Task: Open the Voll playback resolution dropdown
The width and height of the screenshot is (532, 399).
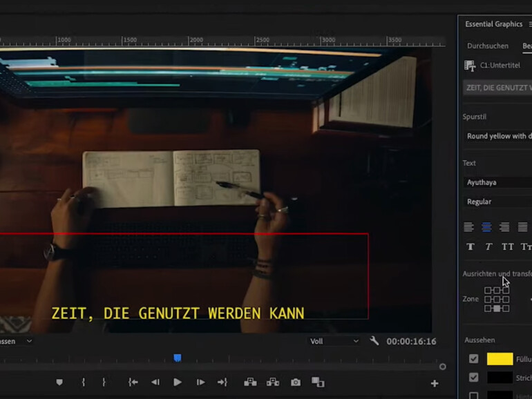Action: pos(334,341)
